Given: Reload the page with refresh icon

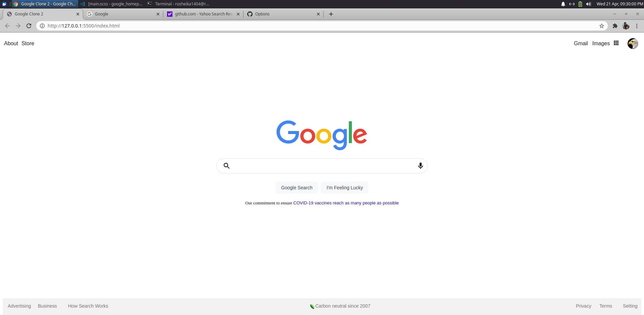Looking at the screenshot, I should (29, 26).
